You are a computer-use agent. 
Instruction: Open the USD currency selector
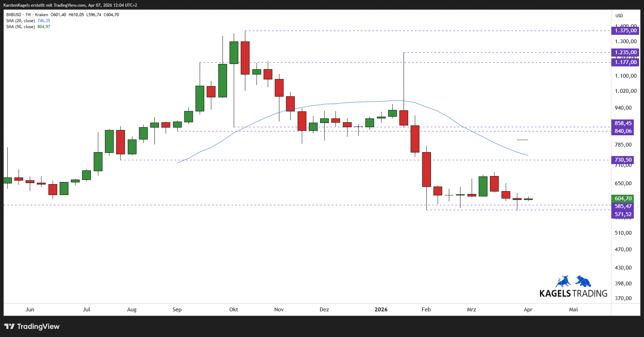[619, 15]
